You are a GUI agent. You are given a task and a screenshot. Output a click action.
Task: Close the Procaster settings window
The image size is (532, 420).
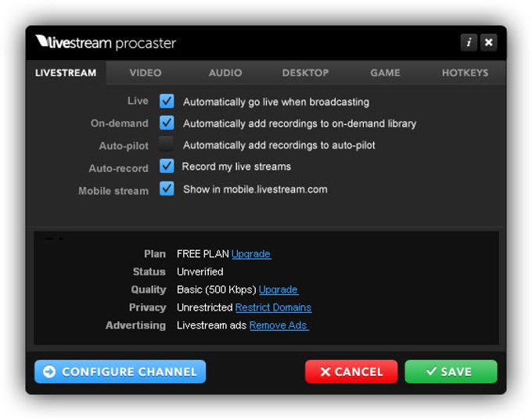[x=488, y=42]
